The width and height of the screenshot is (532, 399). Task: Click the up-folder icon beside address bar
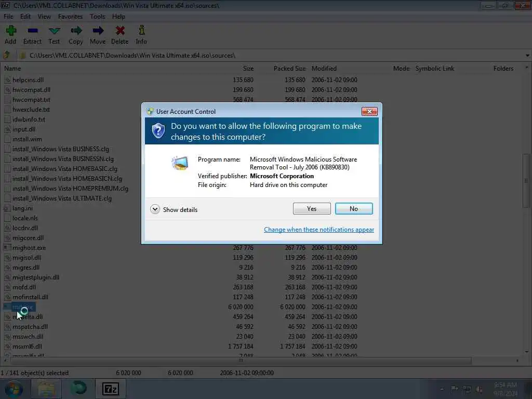click(6, 55)
